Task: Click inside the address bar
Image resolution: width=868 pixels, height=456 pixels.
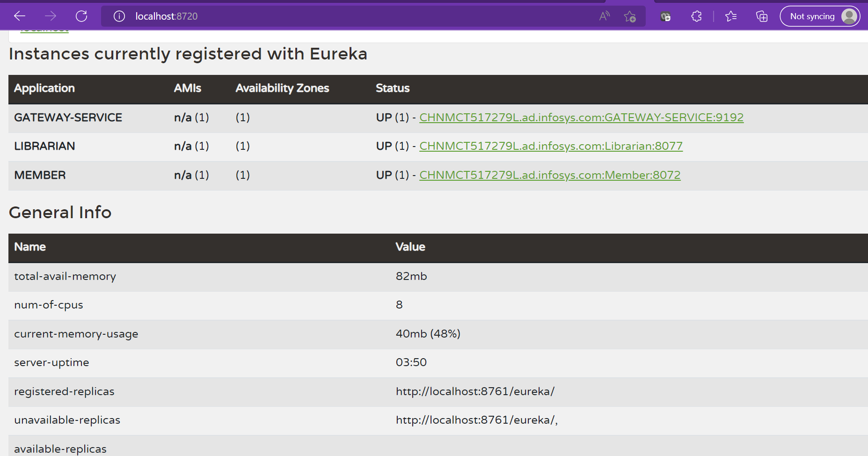Action: pyautogui.click(x=281, y=15)
